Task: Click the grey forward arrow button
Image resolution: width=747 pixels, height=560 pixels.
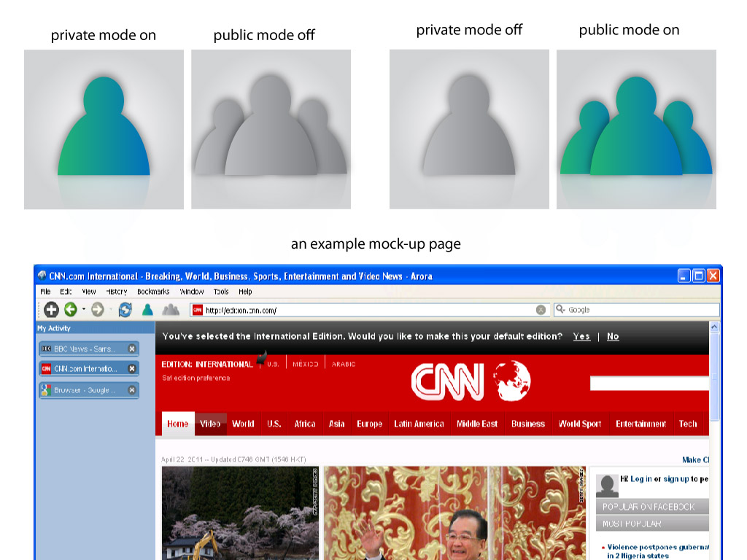Action: coord(98,310)
